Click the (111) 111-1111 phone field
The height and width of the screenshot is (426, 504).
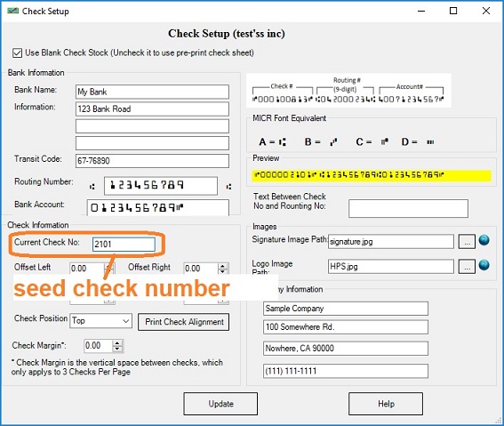346,371
